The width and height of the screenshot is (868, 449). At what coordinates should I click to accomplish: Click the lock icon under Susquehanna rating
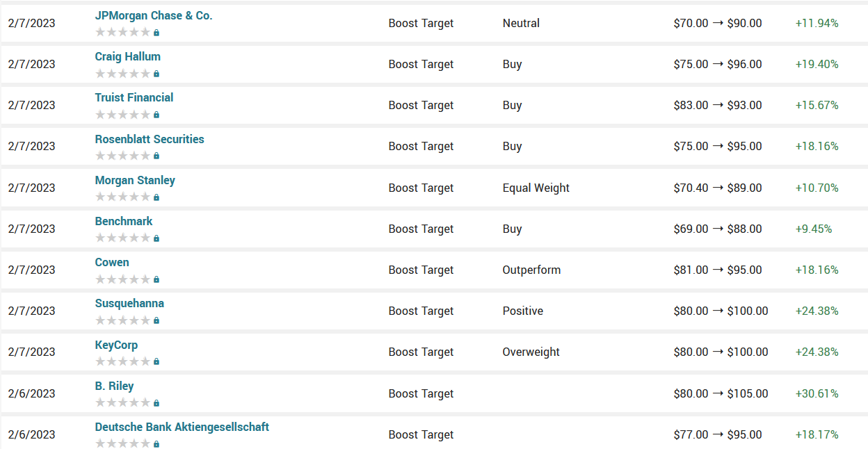[x=156, y=320]
